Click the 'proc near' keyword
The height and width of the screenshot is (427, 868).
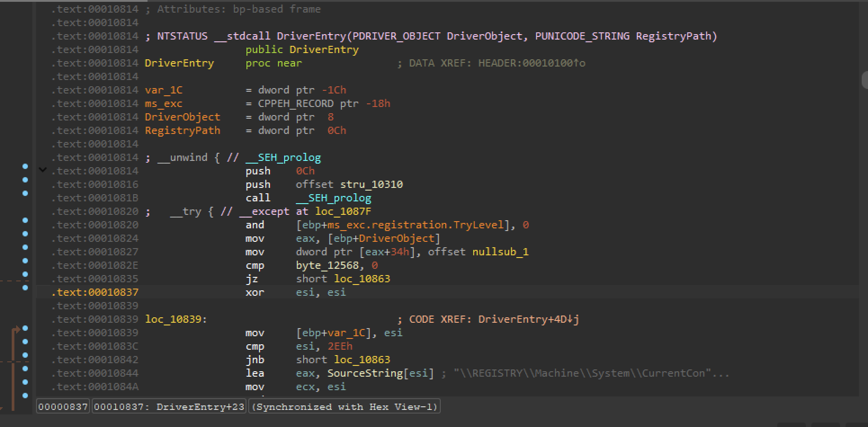(274, 63)
